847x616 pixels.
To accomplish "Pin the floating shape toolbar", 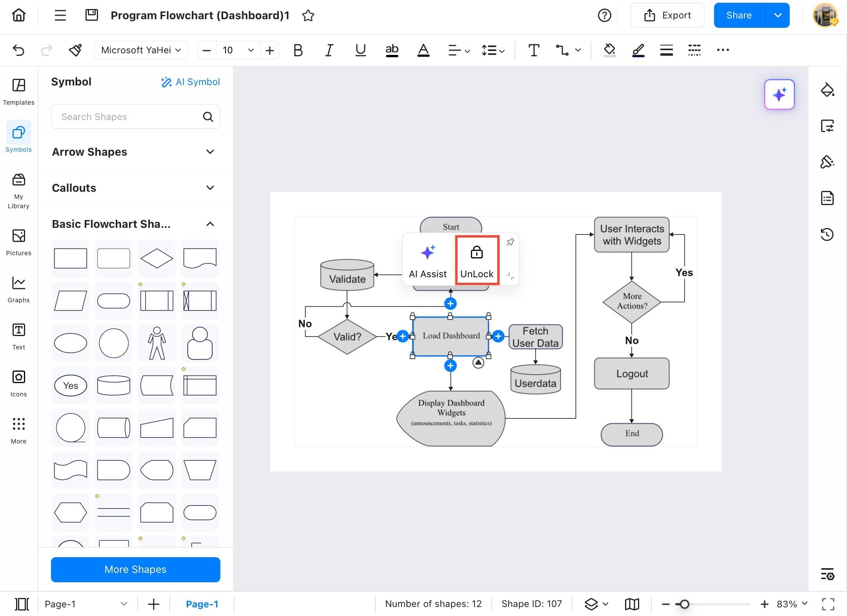I will coord(510,242).
